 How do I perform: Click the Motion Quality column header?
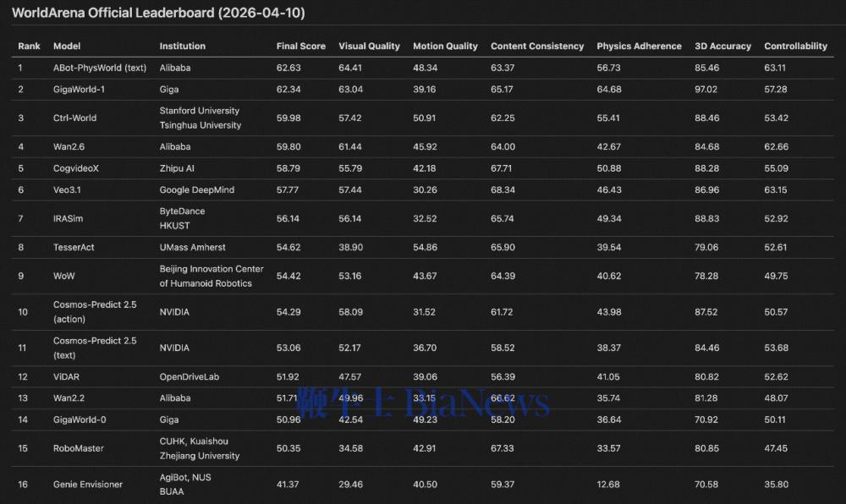click(x=445, y=46)
